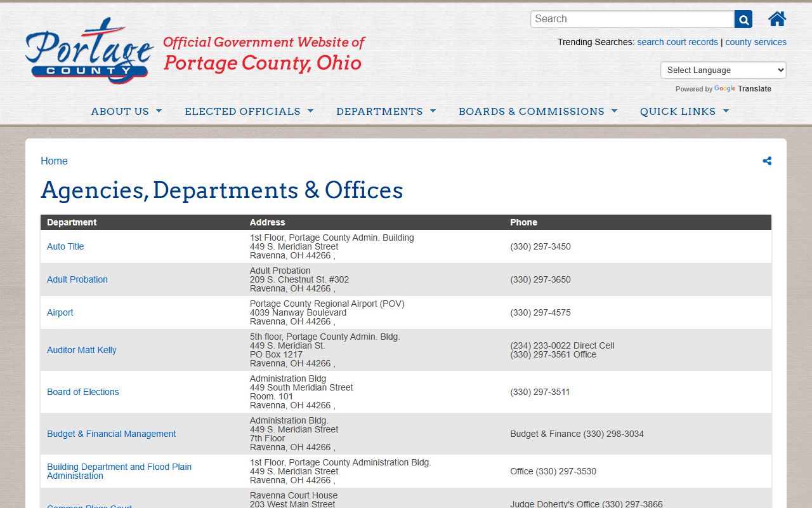Screen dimensions: 812x508
Task: Open the Departments menu
Action: tap(386, 111)
